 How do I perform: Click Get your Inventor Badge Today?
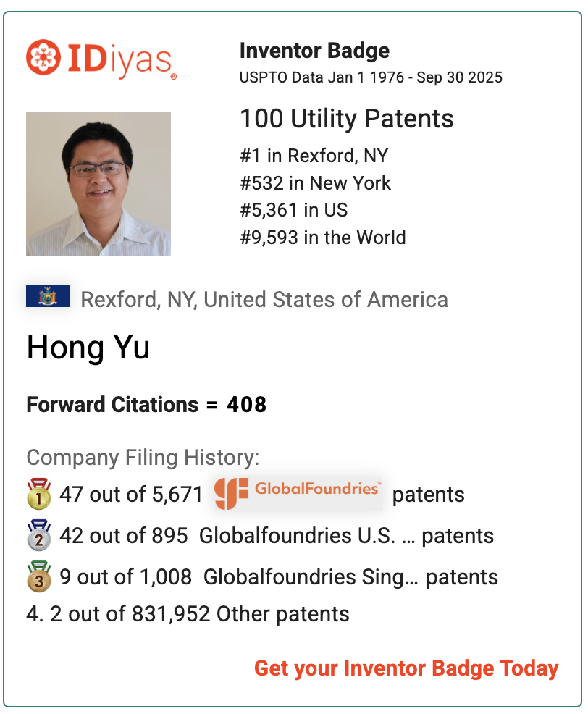point(406,668)
